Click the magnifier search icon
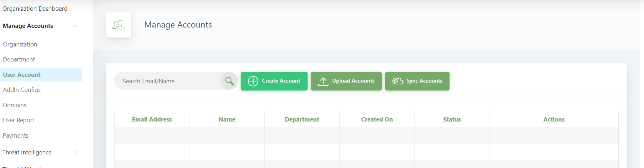This screenshot has height=168, width=644. point(229,81)
